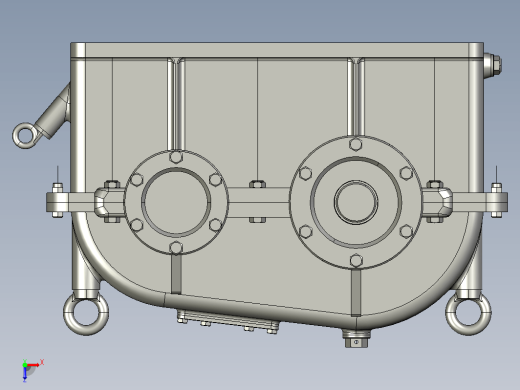The image size is (520, 390).
Task: Pick the top hex bolt of the large bearing cover
Action: pos(356,145)
